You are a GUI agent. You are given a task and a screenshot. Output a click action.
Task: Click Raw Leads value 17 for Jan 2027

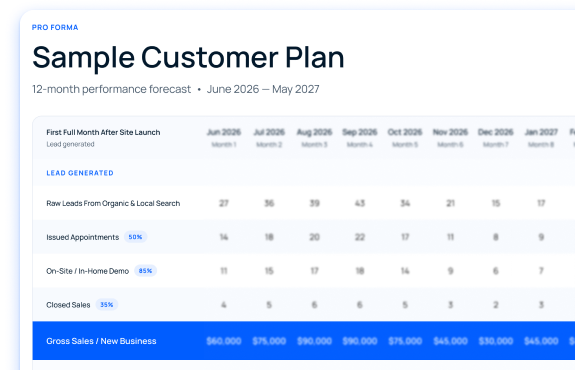point(541,203)
